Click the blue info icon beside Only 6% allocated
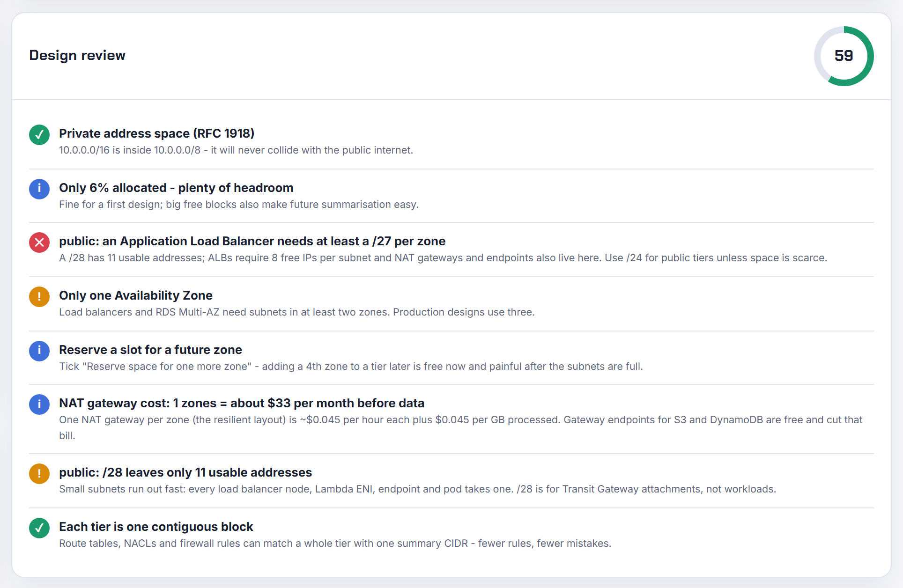The width and height of the screenshot is (903, 588). 39,189
